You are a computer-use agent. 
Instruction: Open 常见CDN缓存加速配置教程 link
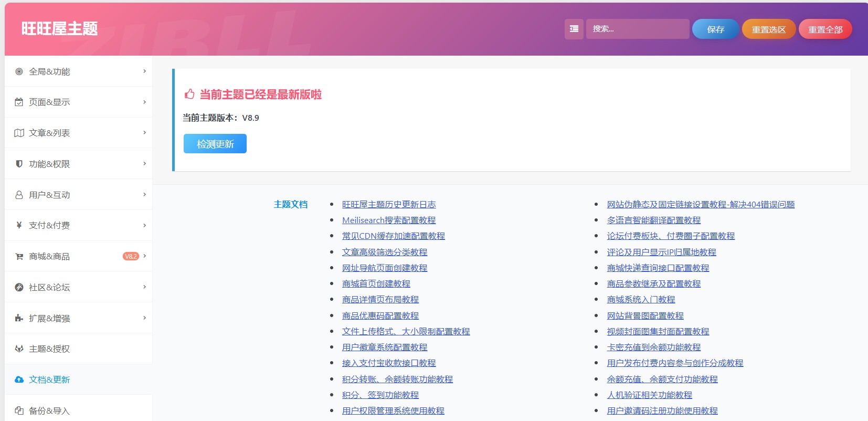(x=394, y=236)
